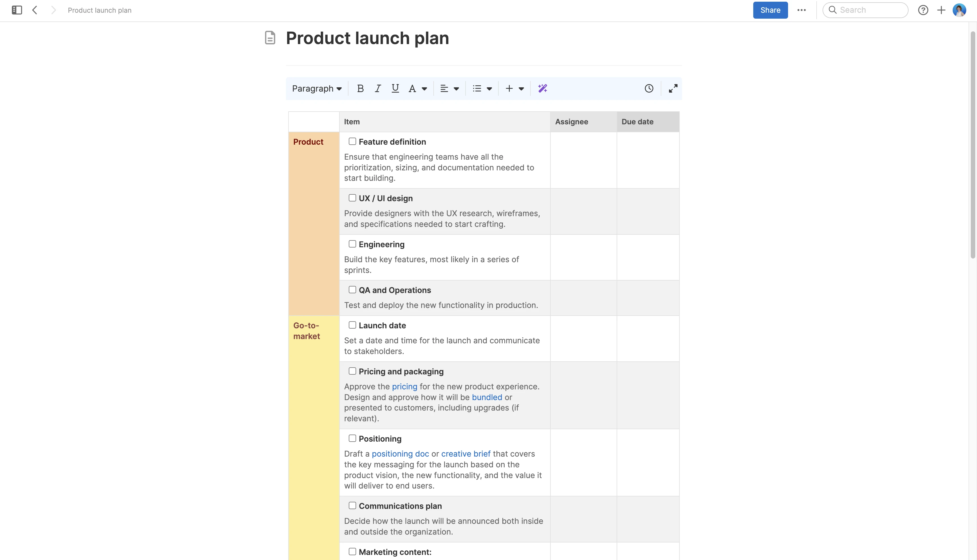View the page version history via clock icon
Screen dimensions: 977x560
coord(649,88)
